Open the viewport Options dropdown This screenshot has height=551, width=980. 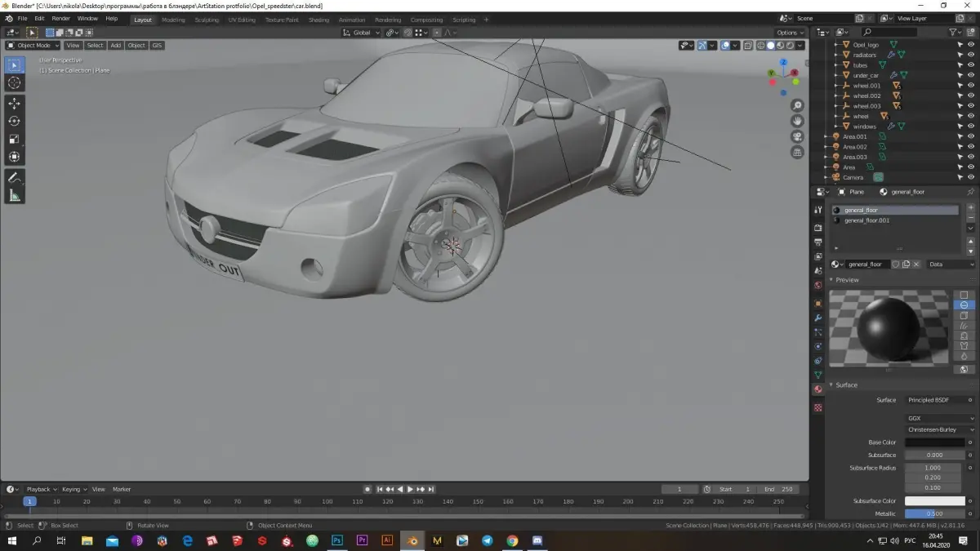click(790, 33)
